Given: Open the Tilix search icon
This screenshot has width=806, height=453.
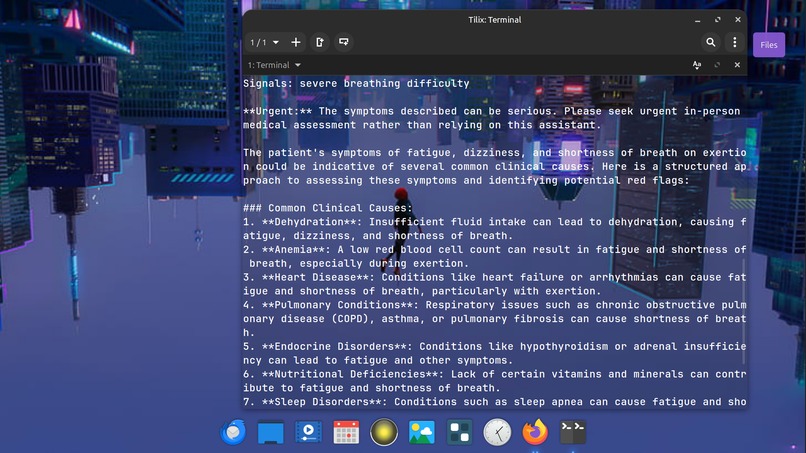Looking at the screenshot, I should (x=710, y=42).
